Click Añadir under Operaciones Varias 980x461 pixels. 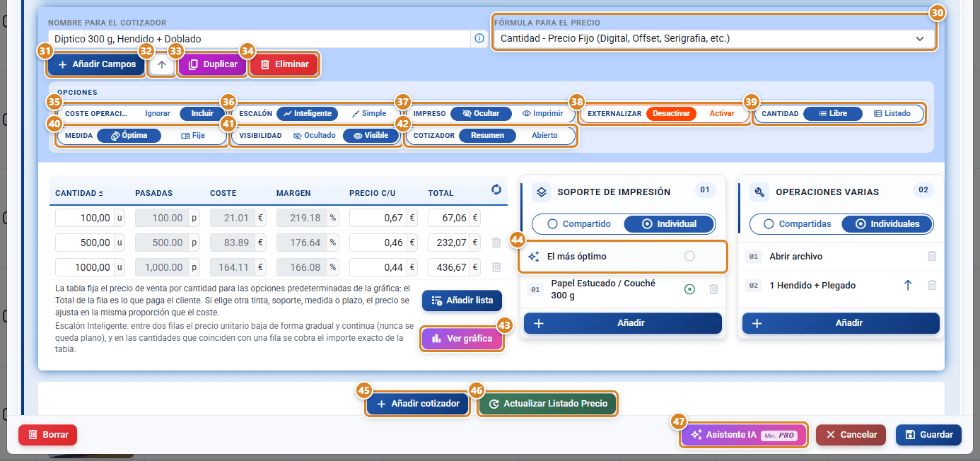[841, 323]
